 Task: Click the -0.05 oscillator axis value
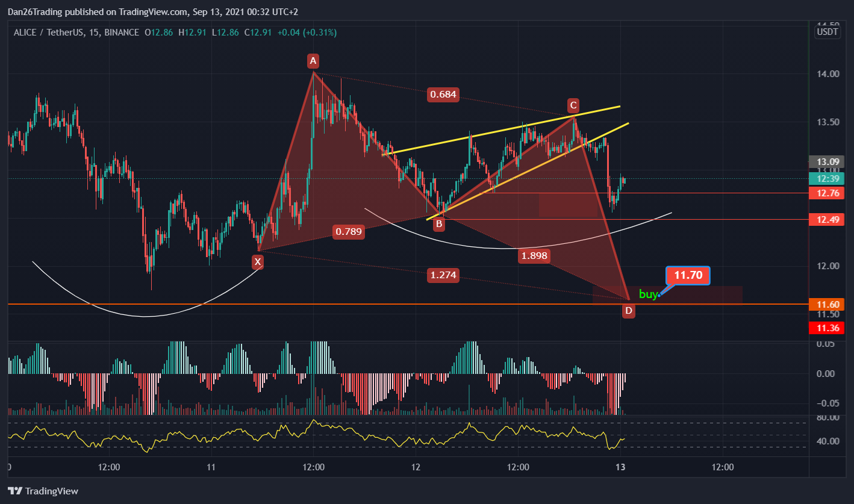click(x=826, y=403)
